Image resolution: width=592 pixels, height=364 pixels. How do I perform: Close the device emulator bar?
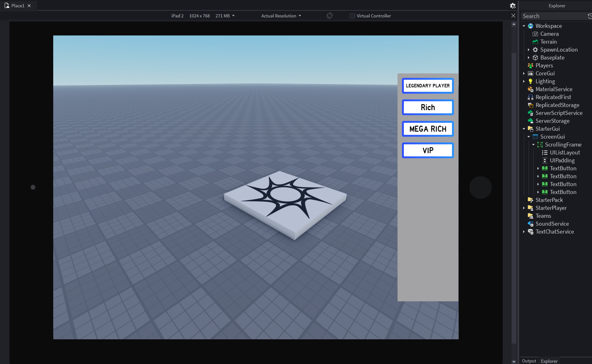point(513,16)
